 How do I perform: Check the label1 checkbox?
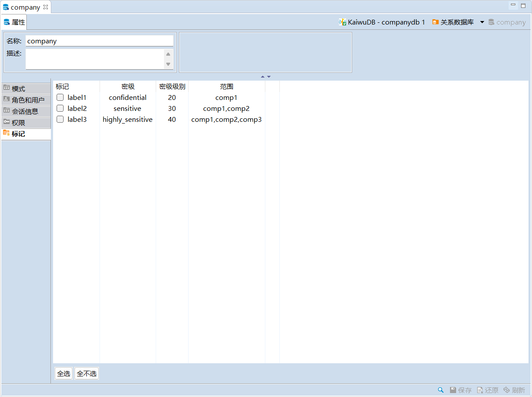pos(60,97)
